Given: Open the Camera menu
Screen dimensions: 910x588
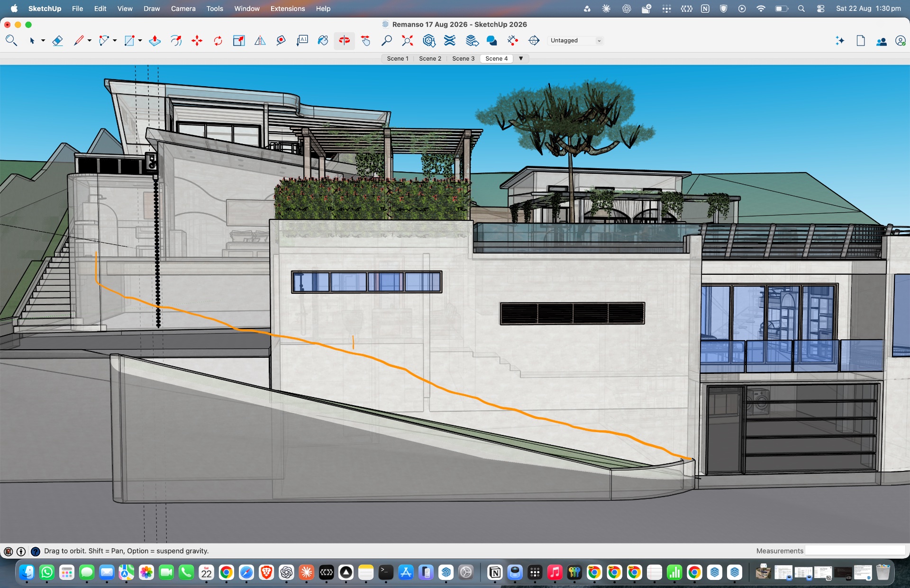Looking at the screenshot, I should [183, 9].
